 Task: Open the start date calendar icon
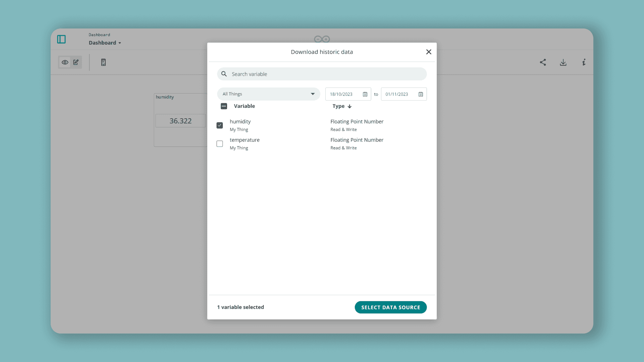pos(365,94)
